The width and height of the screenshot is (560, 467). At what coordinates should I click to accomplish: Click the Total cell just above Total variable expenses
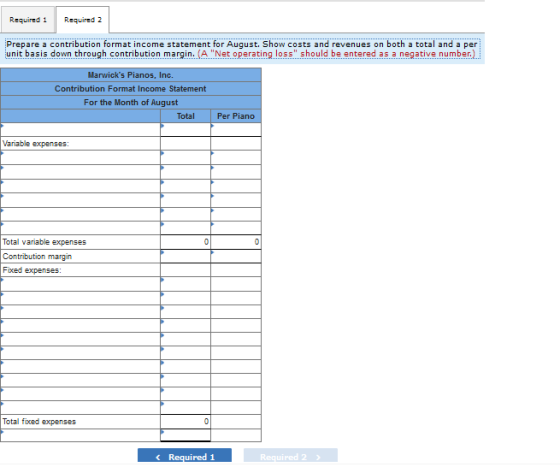pos(185,228)
